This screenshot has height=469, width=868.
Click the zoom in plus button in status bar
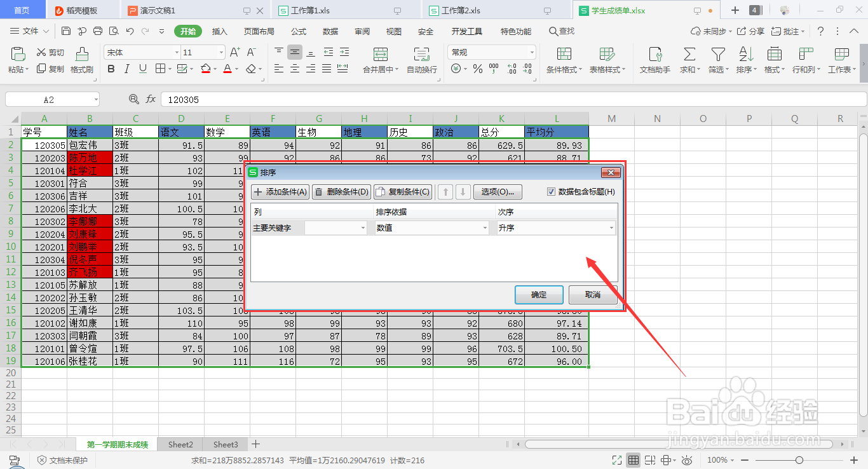[x=853, y=460]
